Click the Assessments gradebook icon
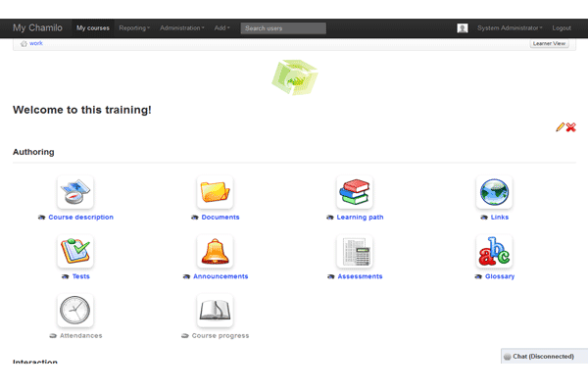Screen dimensions: 588x392 (x=354, y=252)
